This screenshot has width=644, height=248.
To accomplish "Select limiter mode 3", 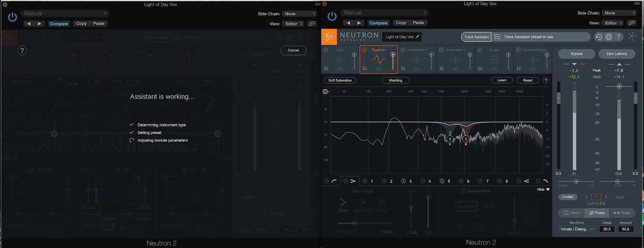I will 606,197.
